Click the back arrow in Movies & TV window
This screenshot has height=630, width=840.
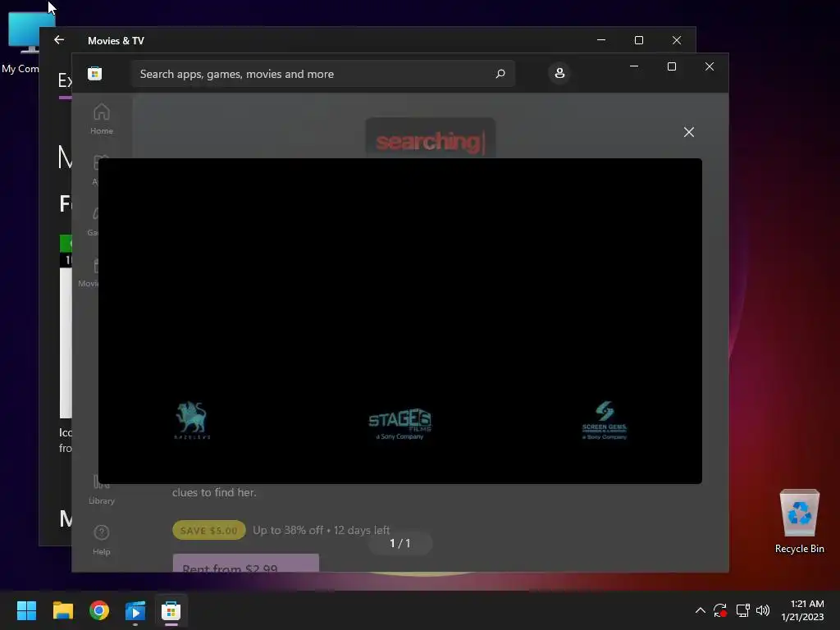(x=59, y=40)
